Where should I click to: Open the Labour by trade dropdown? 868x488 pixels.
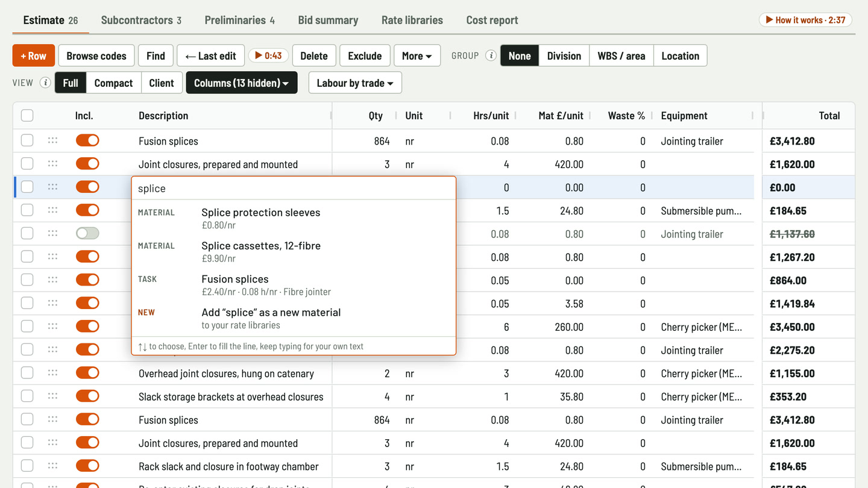click(x=355, y=83)
